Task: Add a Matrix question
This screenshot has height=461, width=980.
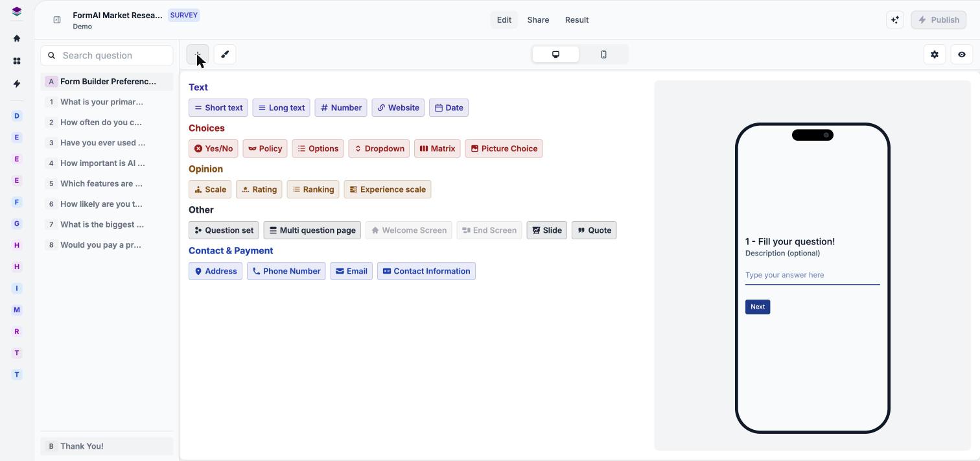Action: (x=437, y=148)
